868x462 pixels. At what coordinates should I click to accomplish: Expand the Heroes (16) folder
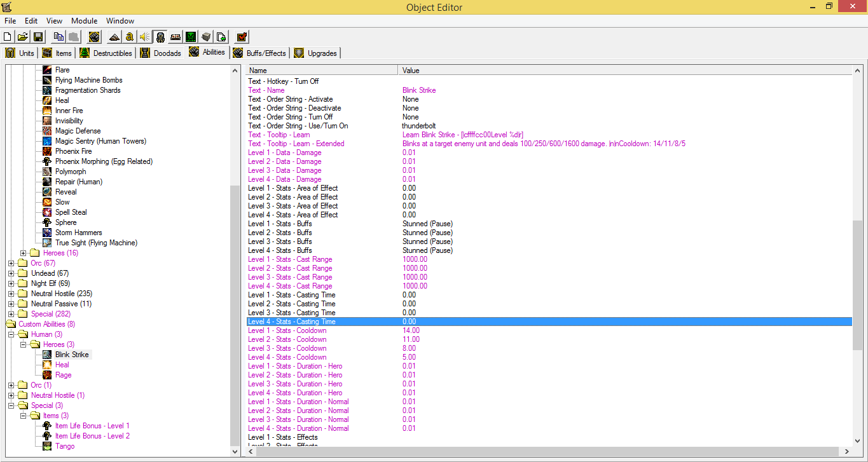[24, 253]
